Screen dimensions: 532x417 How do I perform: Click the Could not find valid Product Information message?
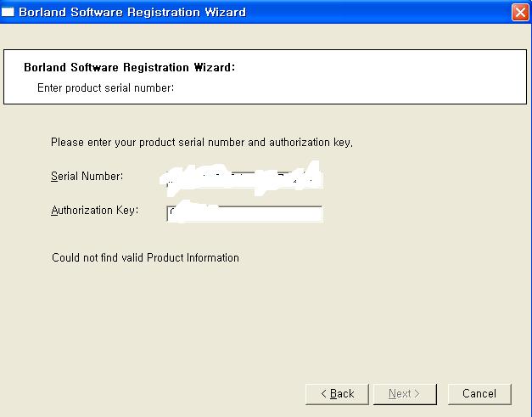[x=145, y=257]
